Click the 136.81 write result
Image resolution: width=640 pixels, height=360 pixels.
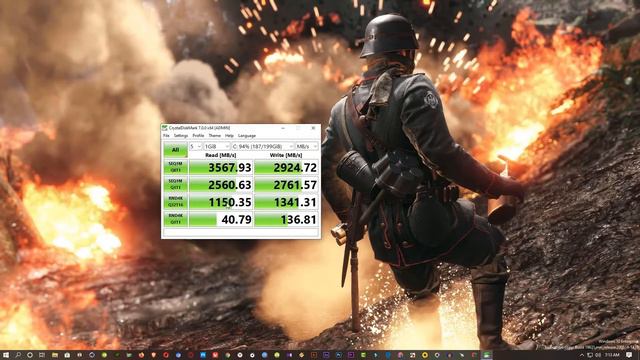pyautogui.click(x=286, y=219)
